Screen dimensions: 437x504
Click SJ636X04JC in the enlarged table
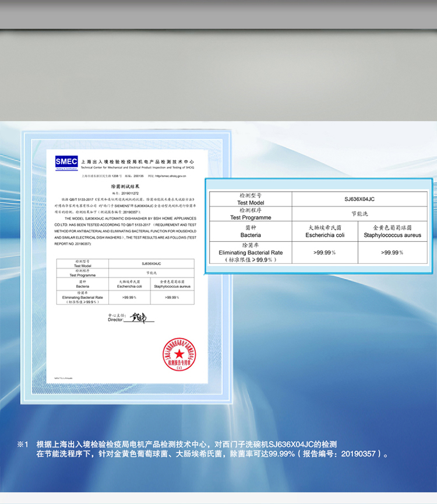coord(360,199)
